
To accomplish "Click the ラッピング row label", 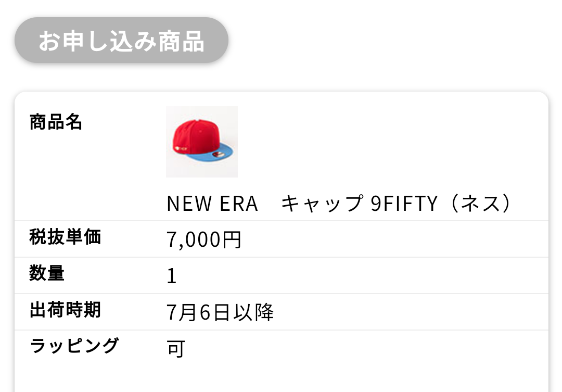I will (74, 346).
